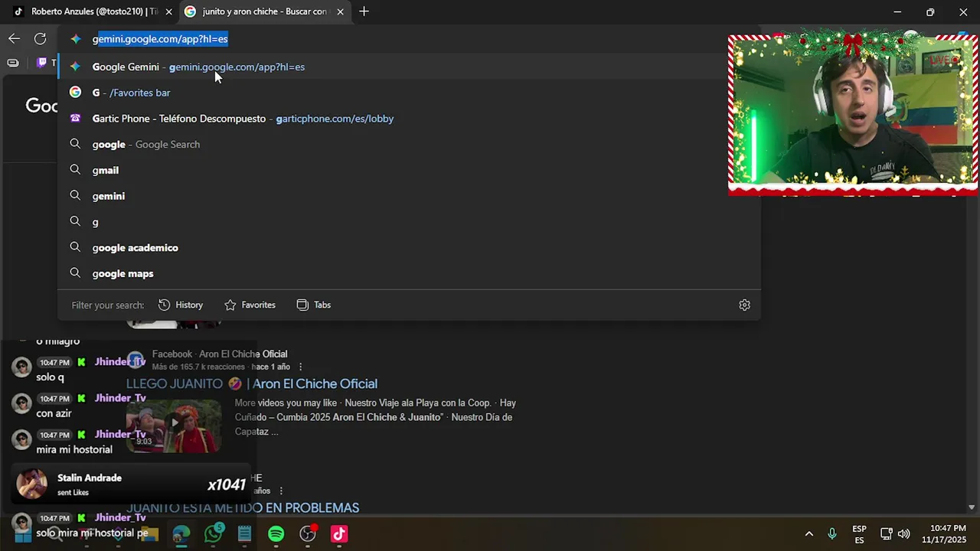
Task: Open search settings gear in suggestion panel
Action: 744,305
